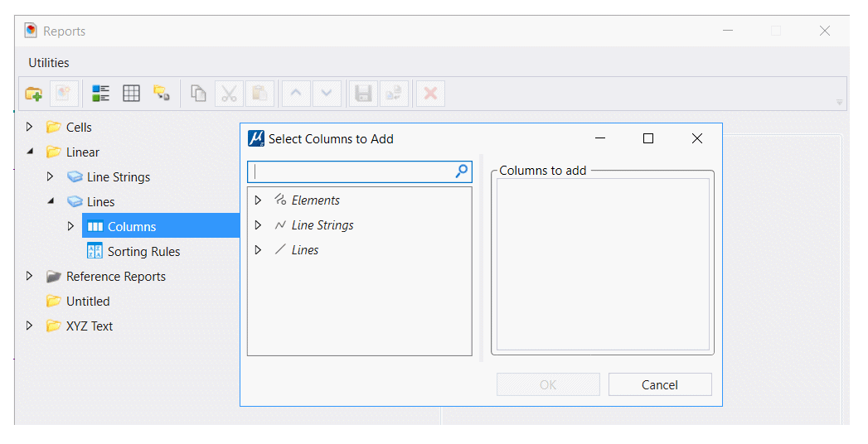The image size is (868, 444).
Task: Click the red X delete icon
Action: [430, 94]
